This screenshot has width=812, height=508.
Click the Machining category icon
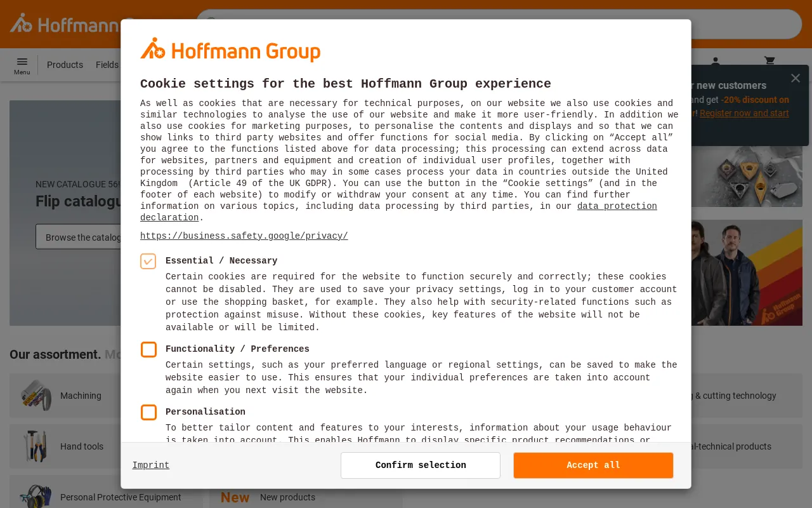[x=36, y=396]
